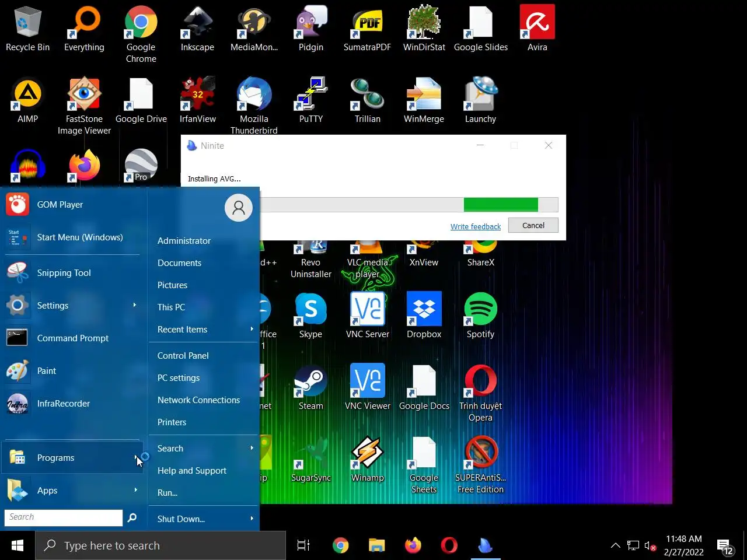Select the SugarSync desktop shortcut
The image size is (747, 560).
(x=310, y=459)
